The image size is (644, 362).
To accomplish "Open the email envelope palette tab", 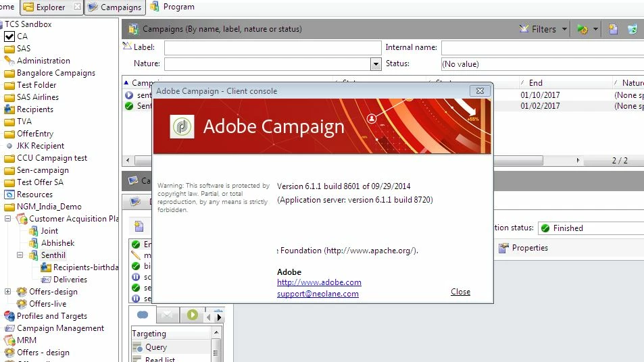I will click(167, 315).
